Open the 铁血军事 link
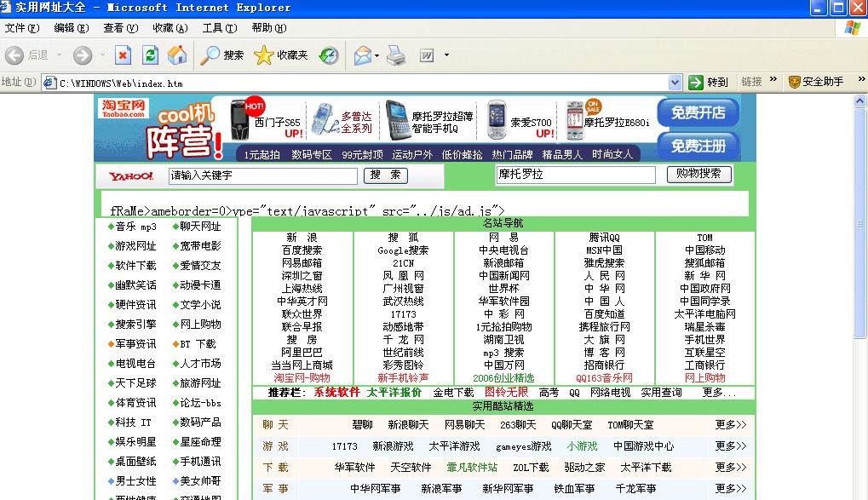Image resolution: width=868 pixels, height=500 pixels. 574,489
